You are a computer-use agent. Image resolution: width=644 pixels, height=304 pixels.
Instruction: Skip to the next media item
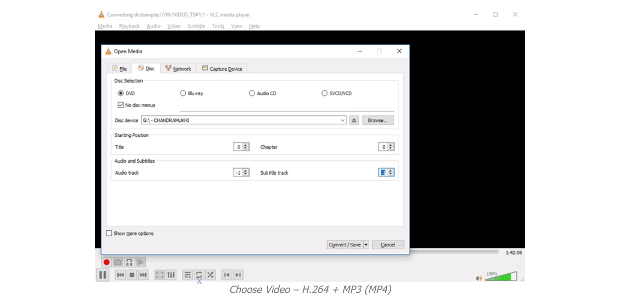click(x=143, y=275)
